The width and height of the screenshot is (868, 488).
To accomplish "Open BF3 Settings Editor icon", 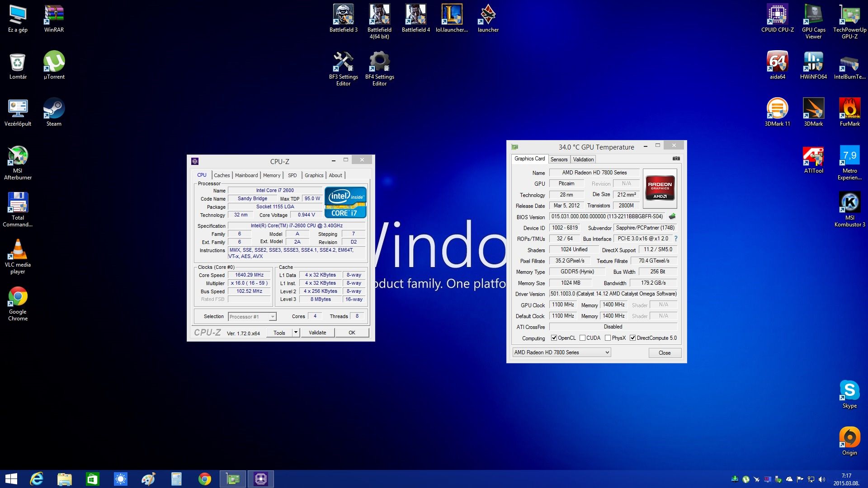I will [343, 68].
